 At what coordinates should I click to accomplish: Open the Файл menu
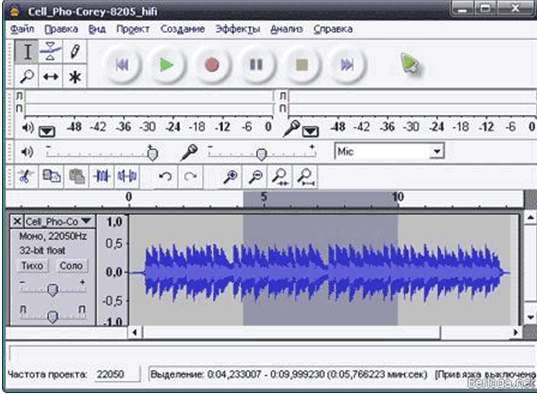22,29
